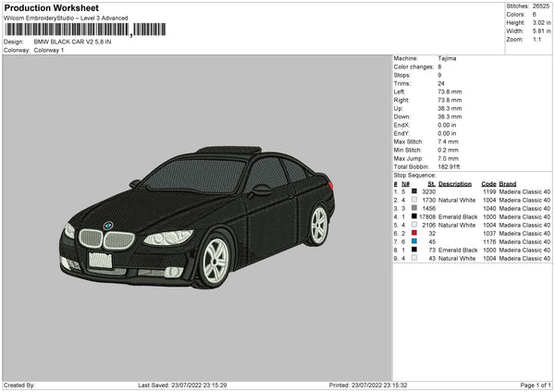The image size is (555, 392).
Task: Click 'Printed: 23/07/2022 23:15:32' footer
Action: (368, 386)
